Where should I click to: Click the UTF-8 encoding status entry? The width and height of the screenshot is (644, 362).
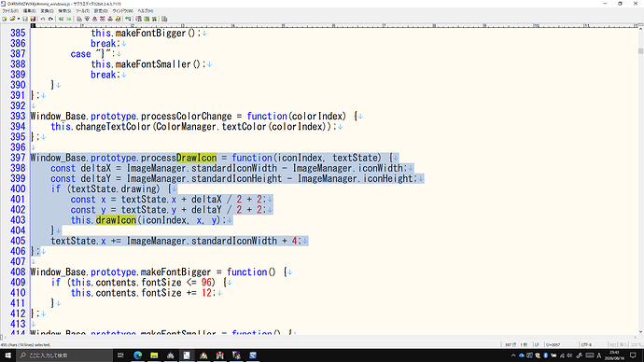[586, 345]
